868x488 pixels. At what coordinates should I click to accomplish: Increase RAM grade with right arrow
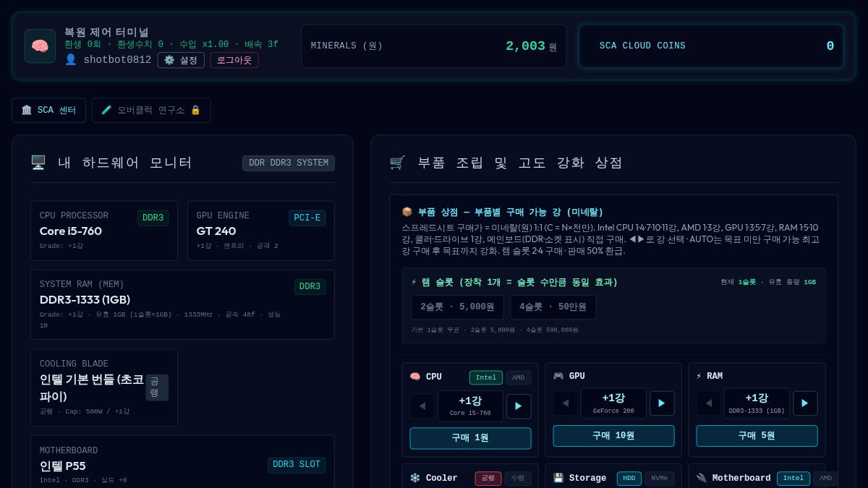(805, 403)
